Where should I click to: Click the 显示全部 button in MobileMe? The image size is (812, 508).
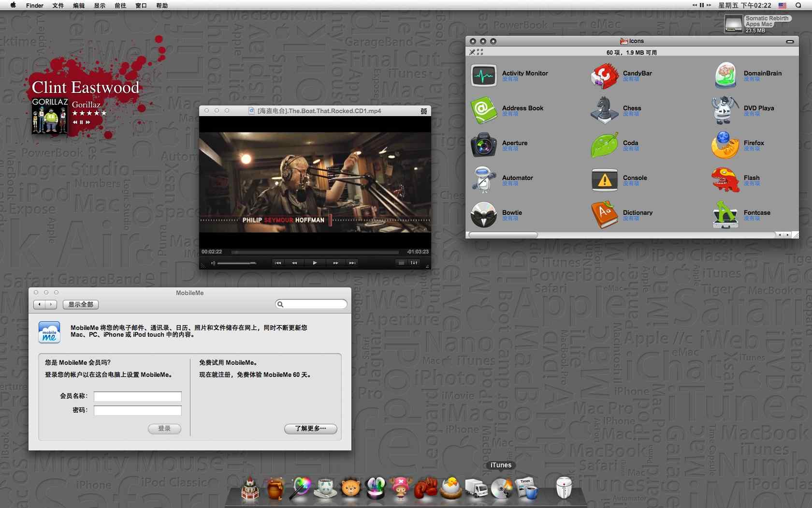point(81,304)
